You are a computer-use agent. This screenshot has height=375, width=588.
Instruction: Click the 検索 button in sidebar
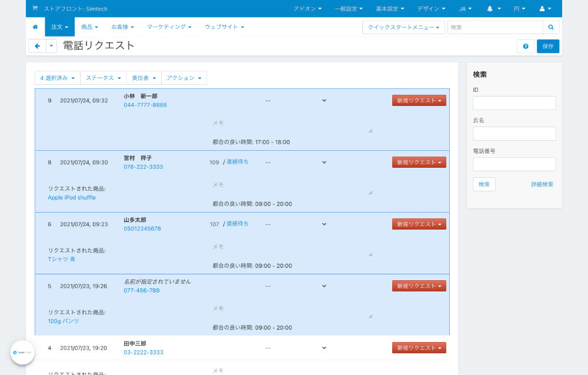click(484, 184)
